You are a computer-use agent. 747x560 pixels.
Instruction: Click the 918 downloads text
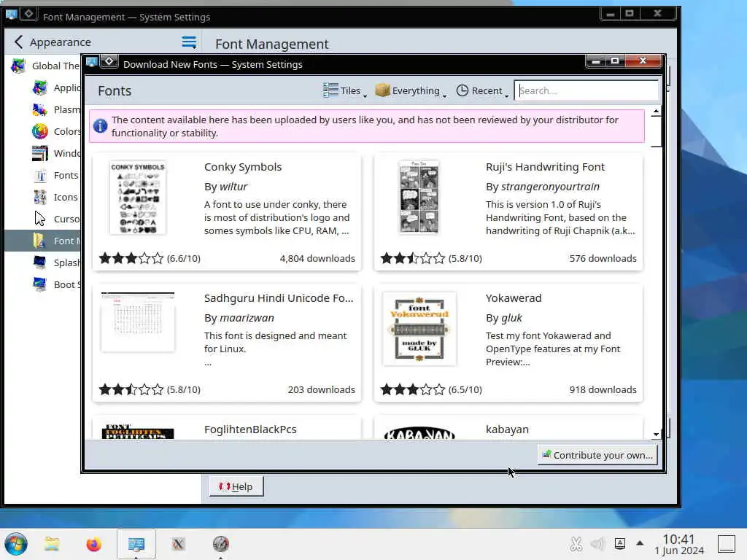(x=603, y=389)
